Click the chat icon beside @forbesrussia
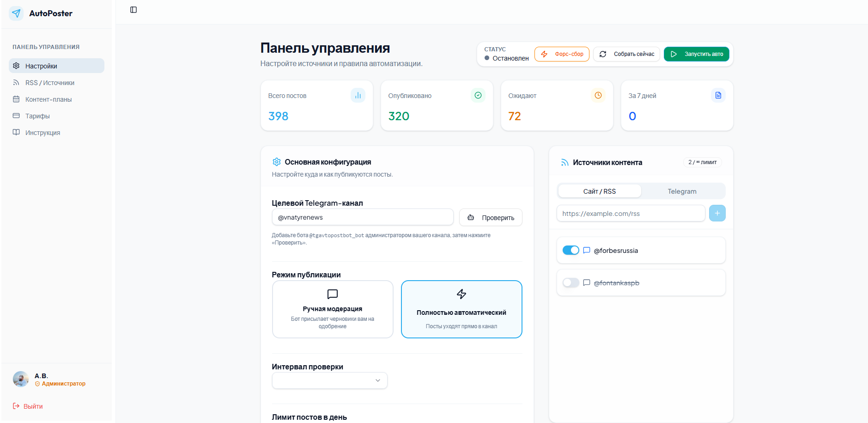The image size is (868, 423). (587, 250)
